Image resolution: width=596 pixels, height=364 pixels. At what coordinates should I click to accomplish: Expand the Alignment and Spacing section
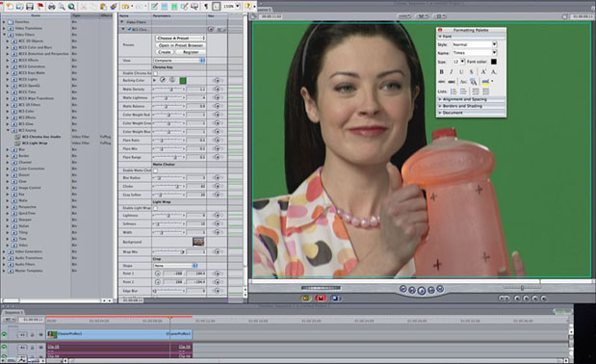pyautogui.click(x=440, y=99)
